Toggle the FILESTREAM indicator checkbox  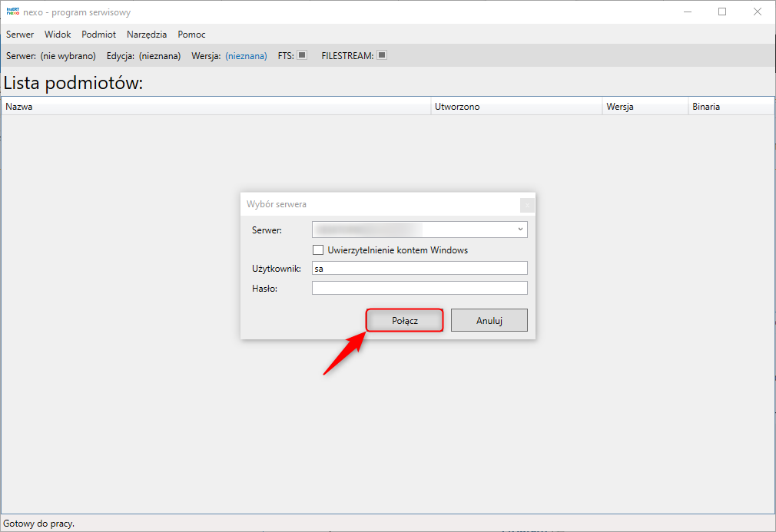coord(382,55)
